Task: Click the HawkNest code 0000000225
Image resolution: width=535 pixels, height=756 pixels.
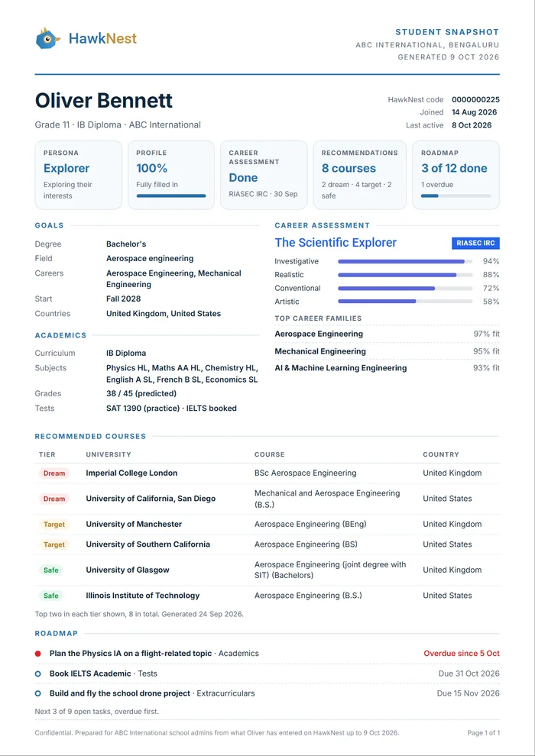Action: tap(475, 100)
